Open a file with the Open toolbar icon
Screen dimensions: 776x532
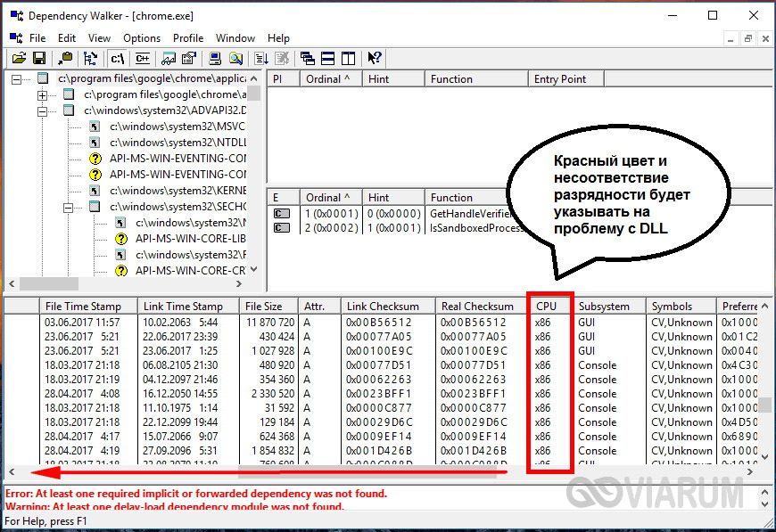pyautogui.click(x=19, y=58)
